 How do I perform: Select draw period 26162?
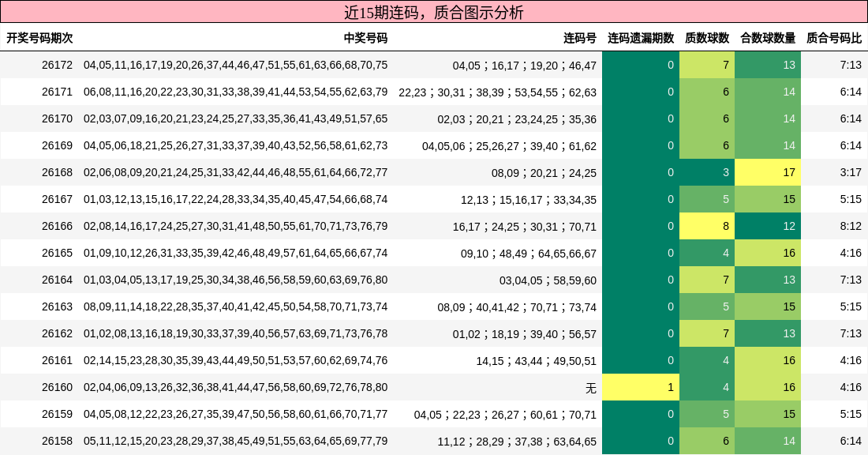click(x=57, y=333)
